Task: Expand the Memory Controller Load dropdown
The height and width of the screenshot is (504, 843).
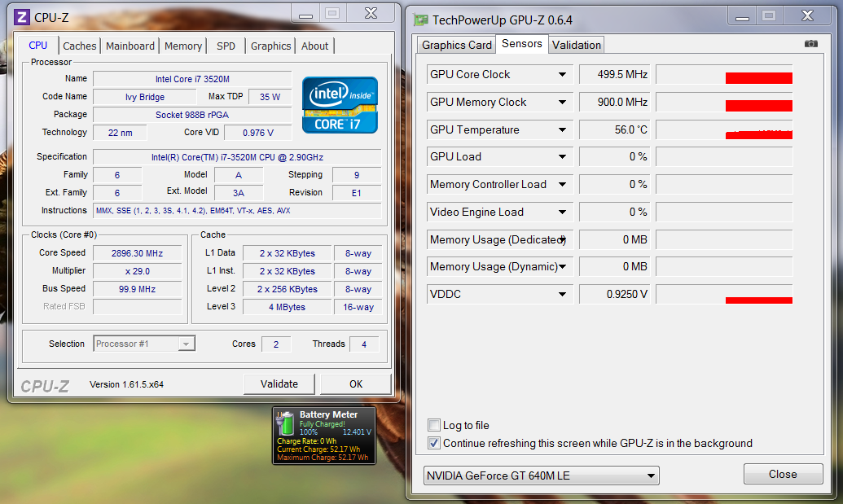Action: [x=562, y=184]
